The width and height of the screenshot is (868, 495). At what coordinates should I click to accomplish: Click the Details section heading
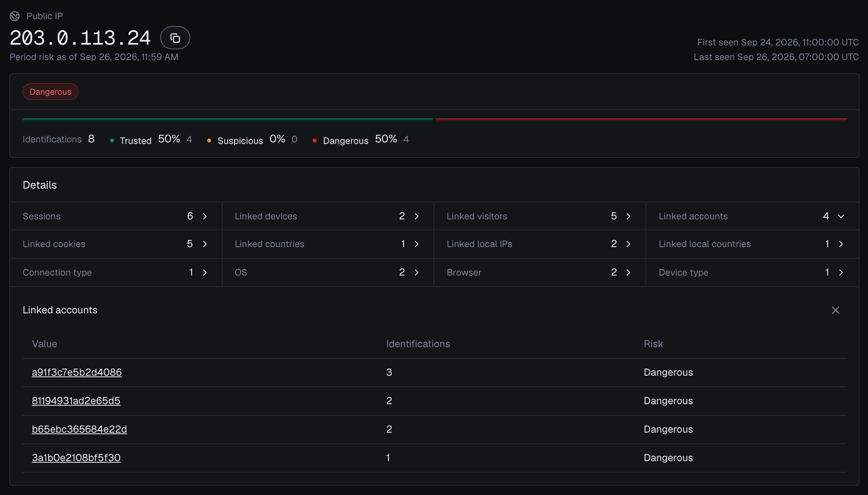[x=40, y=185]
